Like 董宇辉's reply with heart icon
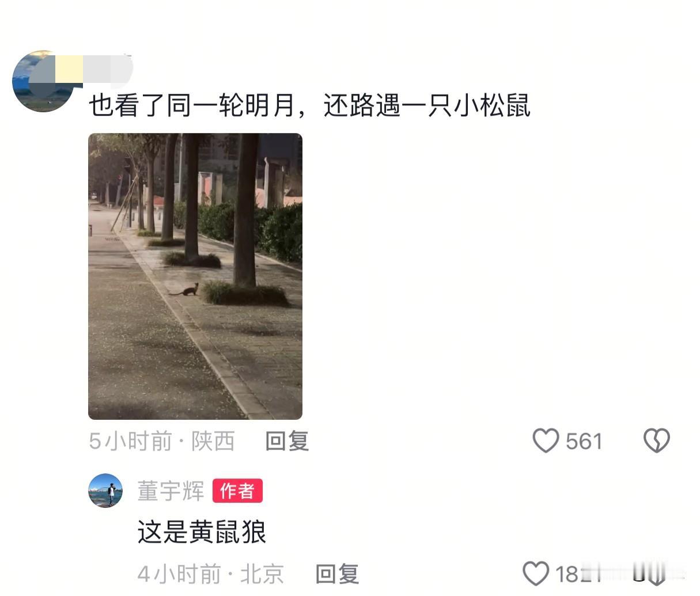 point(536,574)
